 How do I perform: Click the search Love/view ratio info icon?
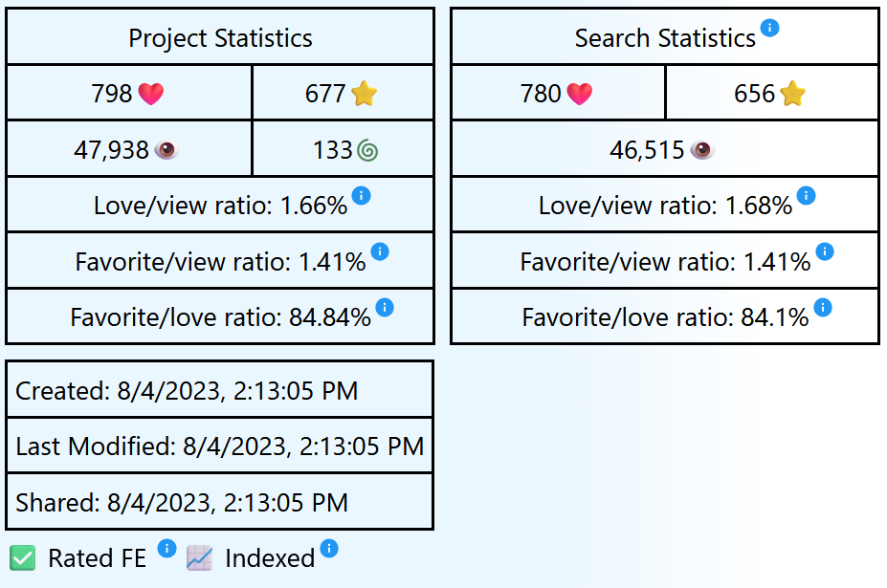[x=807, y=196]
